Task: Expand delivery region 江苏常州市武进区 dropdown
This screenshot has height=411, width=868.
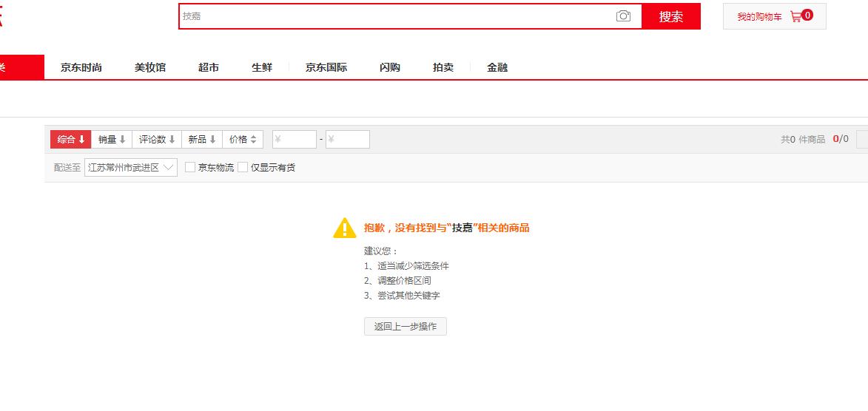Action: click(x=131, y=168)
